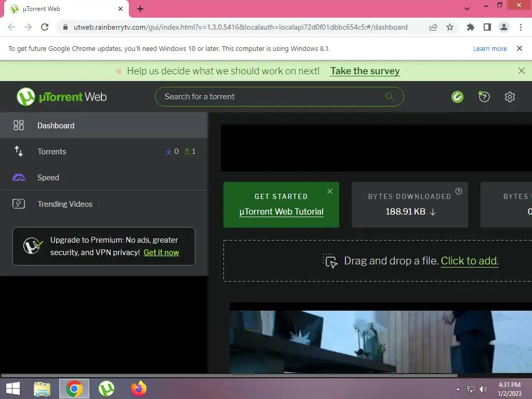Open the help question mark icon
Viewport: 532px width, 399px height.
pyautogui.click(x=484, y=97)
